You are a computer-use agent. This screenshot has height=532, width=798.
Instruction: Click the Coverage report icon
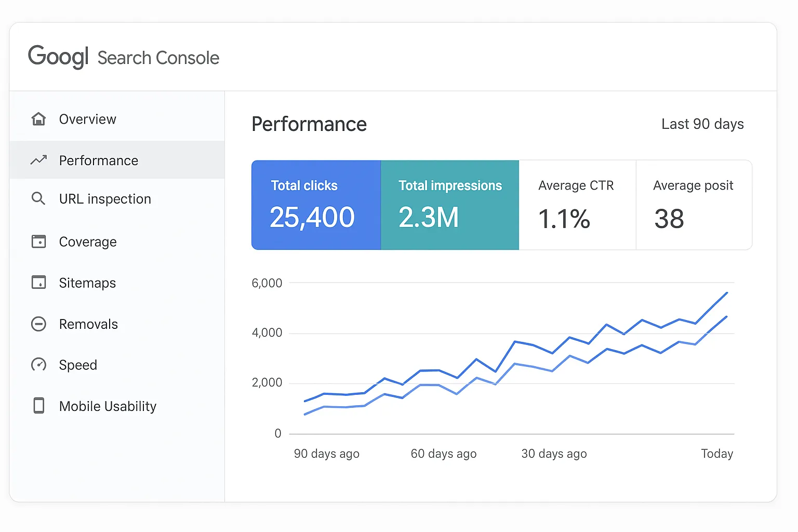pos(38,241)
